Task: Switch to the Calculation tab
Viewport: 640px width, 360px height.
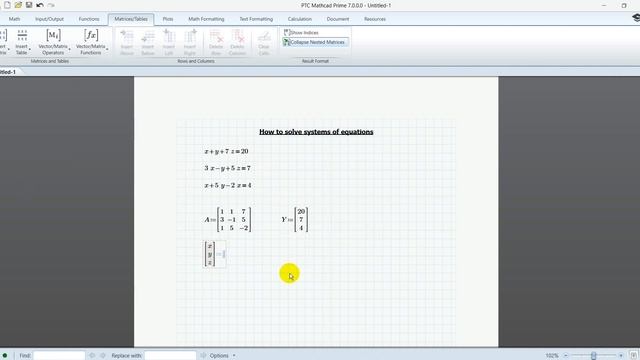Action: pyautogui.click(x=300, y=19)
